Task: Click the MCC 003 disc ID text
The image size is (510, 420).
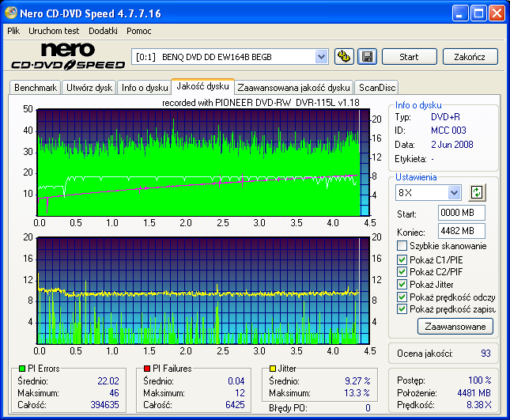Action: (448, 131)
